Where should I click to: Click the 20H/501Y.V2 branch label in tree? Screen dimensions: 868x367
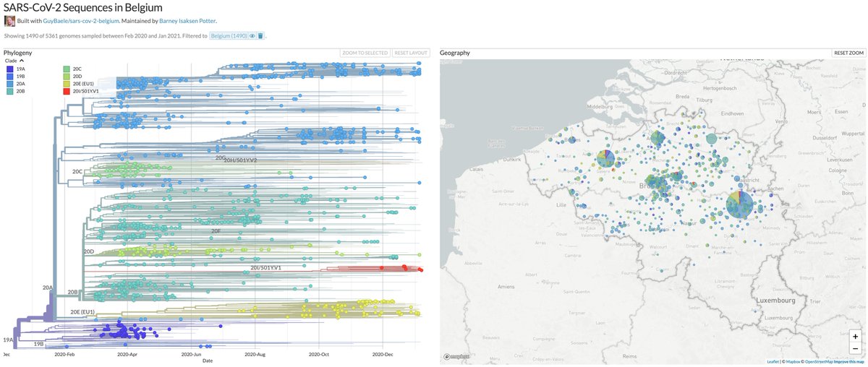click(241, 160)
